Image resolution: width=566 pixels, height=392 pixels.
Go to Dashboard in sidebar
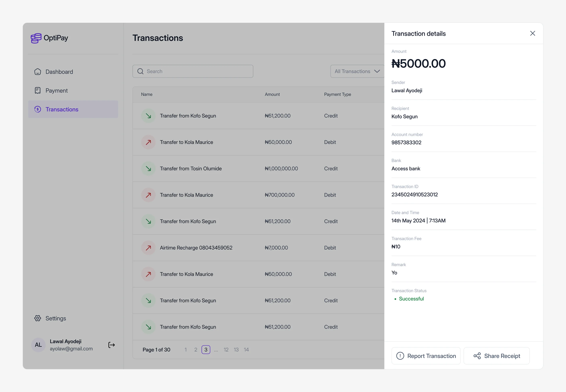[73, 72]
